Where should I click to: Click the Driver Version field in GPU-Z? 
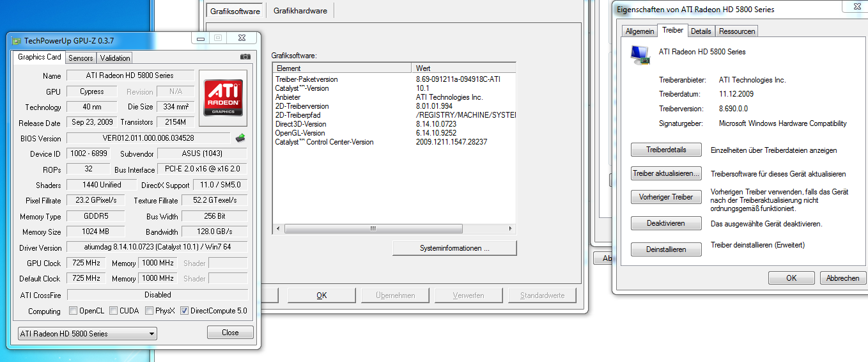pos(157,248)
